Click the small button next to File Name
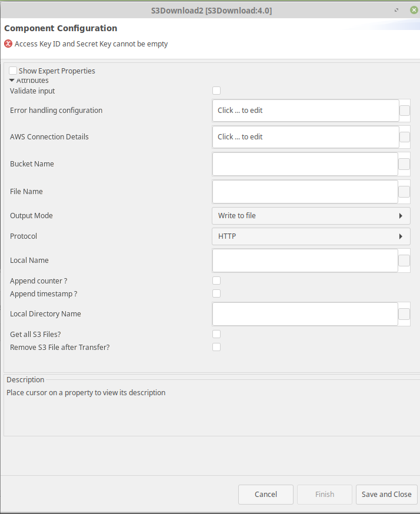This screenshot has height=514, width=420. (404, 192)
